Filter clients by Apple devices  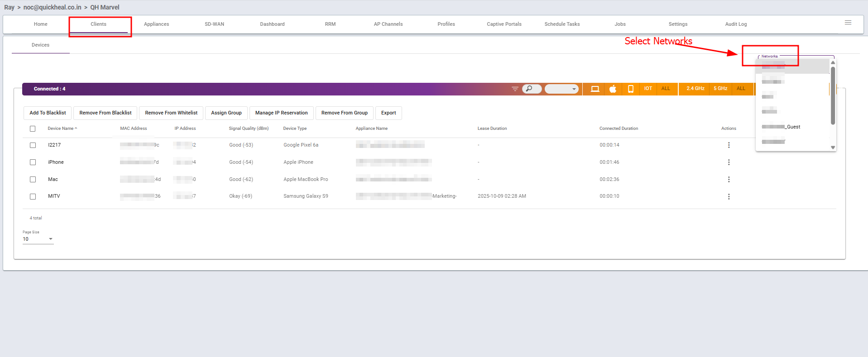click(613, 89)
